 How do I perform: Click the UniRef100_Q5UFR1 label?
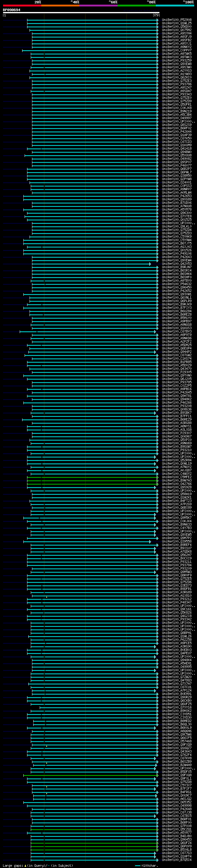pyautogui.click(x=176, y=104)
